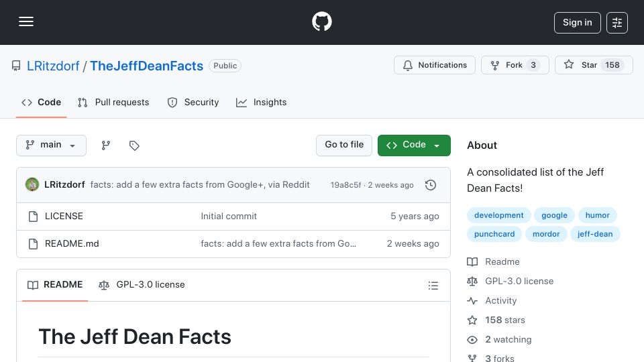Open LRitzdorf avatar in commit row

pos(32,185)
